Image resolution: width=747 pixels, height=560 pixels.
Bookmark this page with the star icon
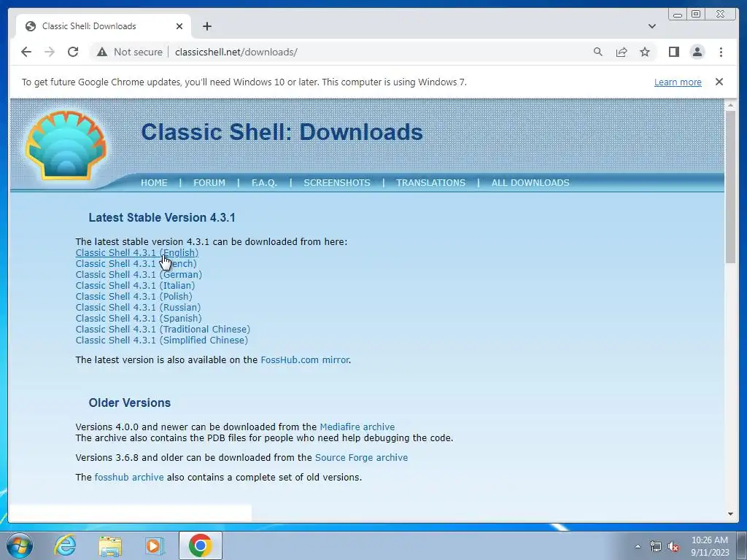tap(645, 52)
